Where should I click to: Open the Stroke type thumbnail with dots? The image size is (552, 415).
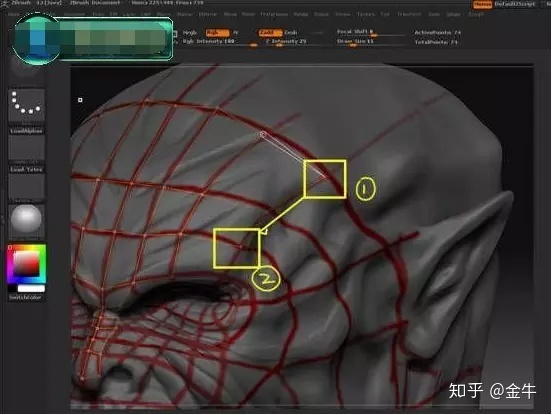26,105
